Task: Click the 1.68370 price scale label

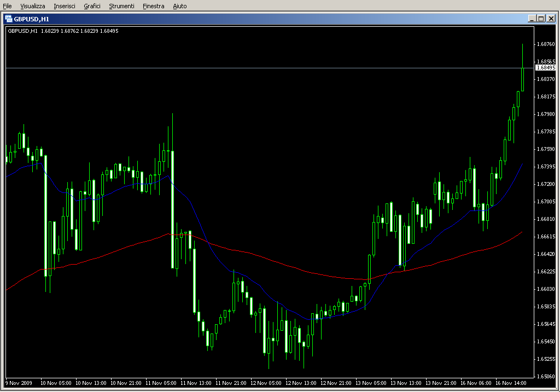Action: click(546, 79)
